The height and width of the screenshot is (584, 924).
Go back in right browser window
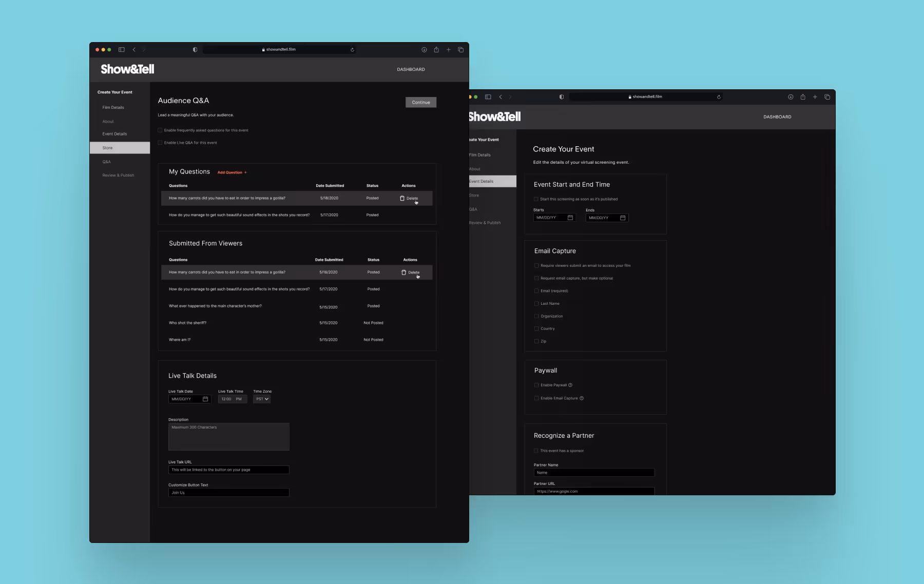500,97
